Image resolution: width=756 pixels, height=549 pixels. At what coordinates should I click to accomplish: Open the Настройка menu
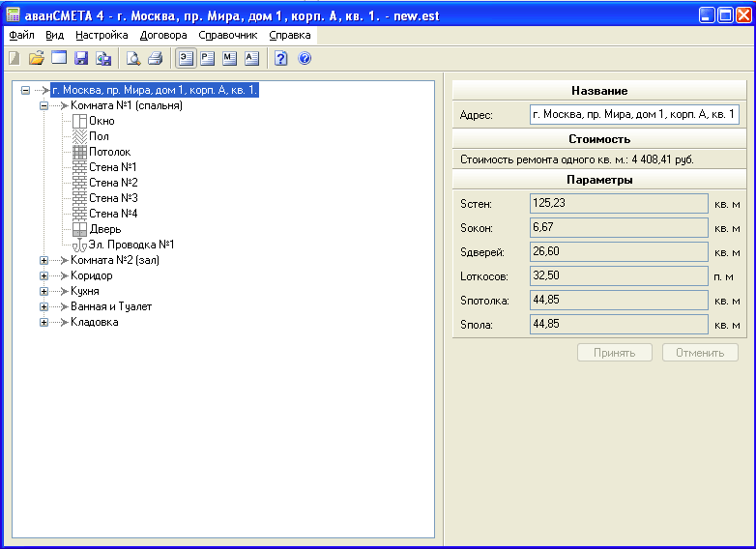tap(101, 35)
